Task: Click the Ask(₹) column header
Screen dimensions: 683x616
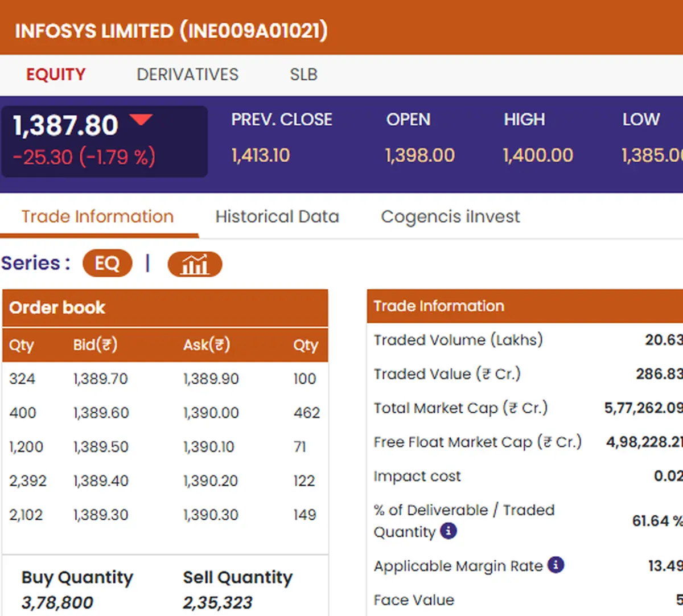Action: [207, 345]
